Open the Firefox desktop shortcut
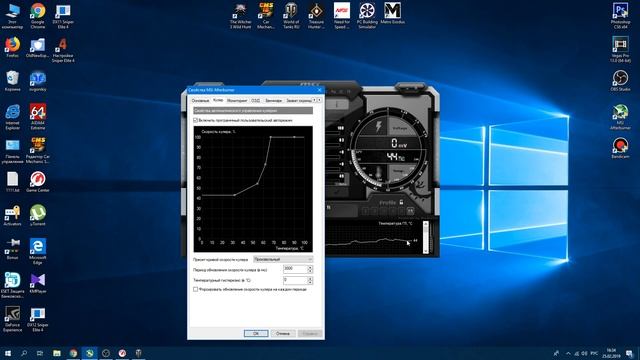The width and height of the screenshot is (640, 360). tap(12, 47)
